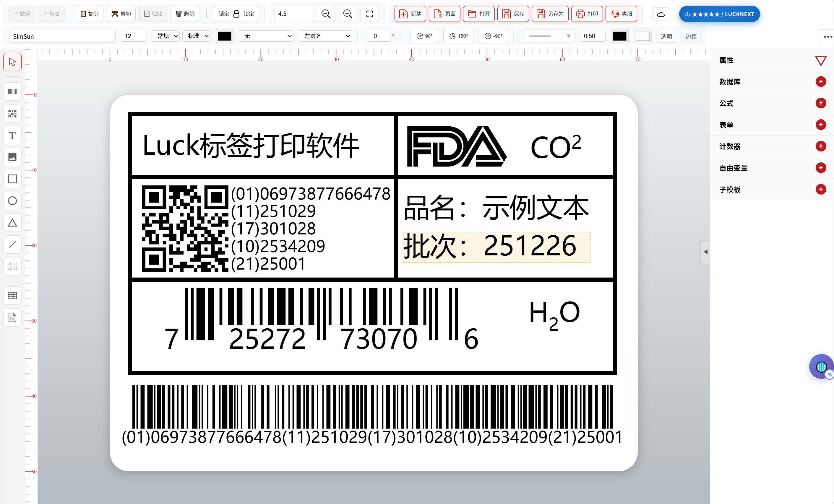
Task: Contact 客服 customer service
Action: pyautogui.click(x=621, y=14)
